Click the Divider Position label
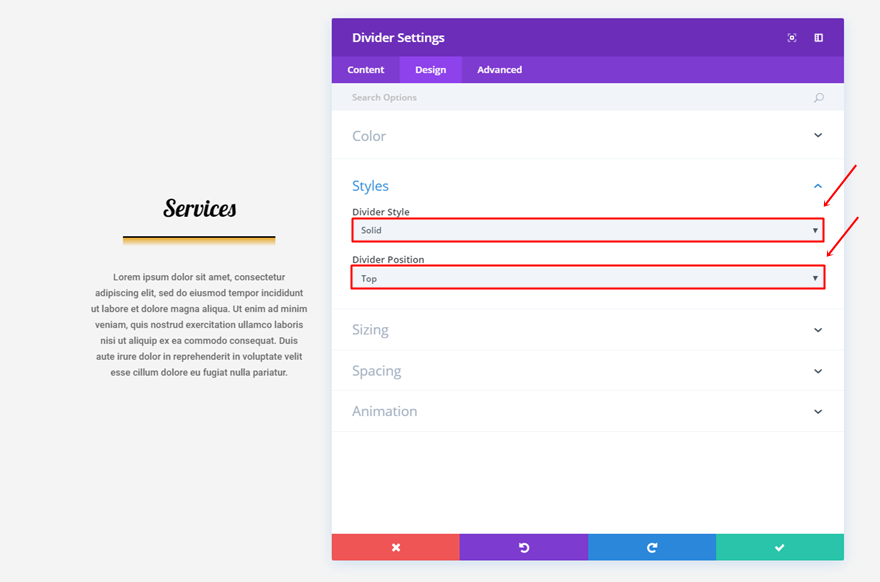Viewport: 880px width, 582px height. pos(388,259)
